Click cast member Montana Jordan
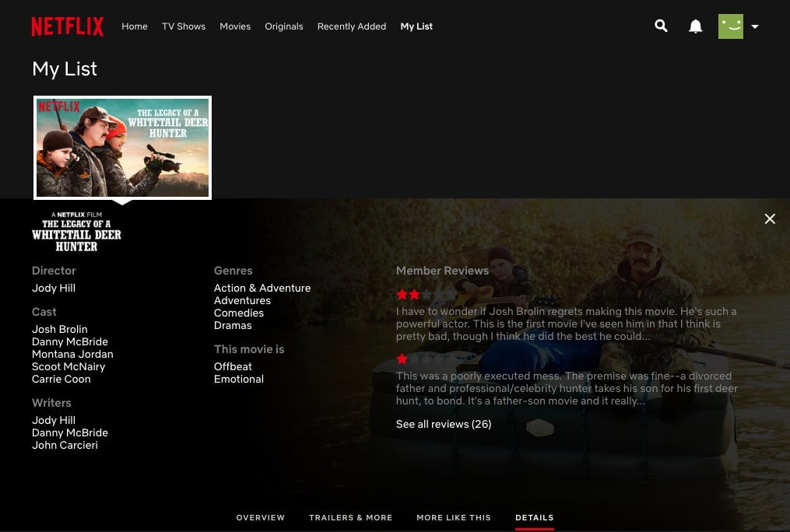Viewport: 790px width, 532px height. click(x=72, y=355)
